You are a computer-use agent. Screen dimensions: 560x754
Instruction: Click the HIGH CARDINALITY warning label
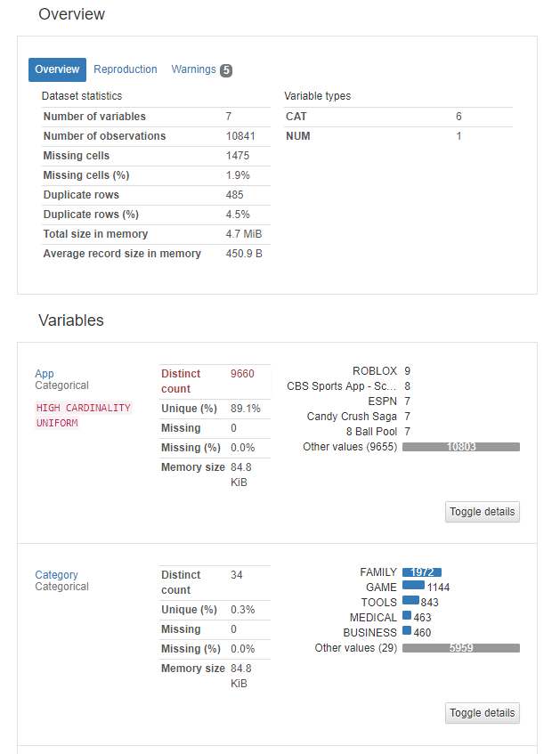[x=84, y=408]
